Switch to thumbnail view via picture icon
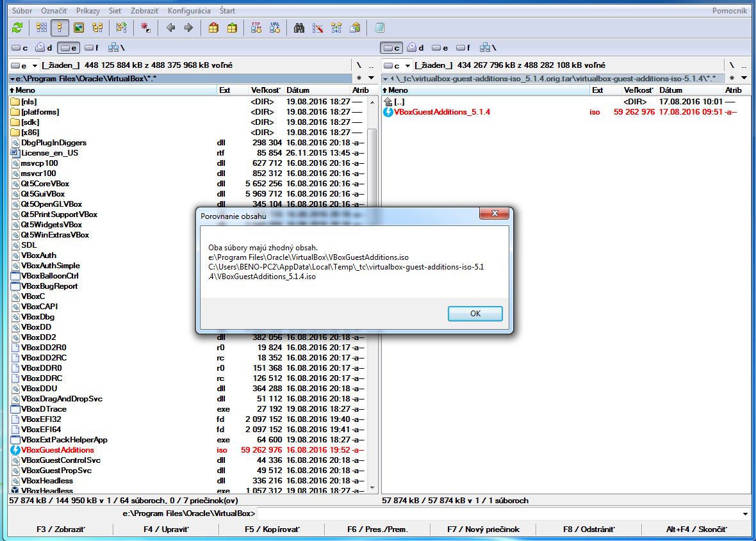 79,28
